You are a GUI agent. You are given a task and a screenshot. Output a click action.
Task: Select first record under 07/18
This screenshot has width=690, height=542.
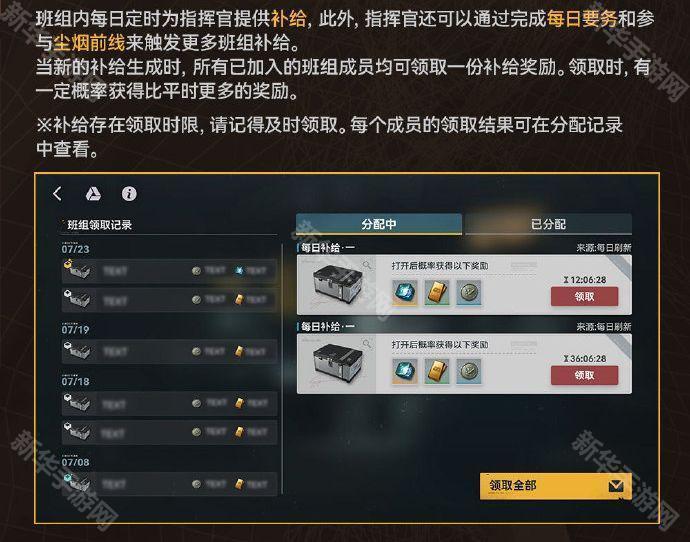tap(168, 403)
